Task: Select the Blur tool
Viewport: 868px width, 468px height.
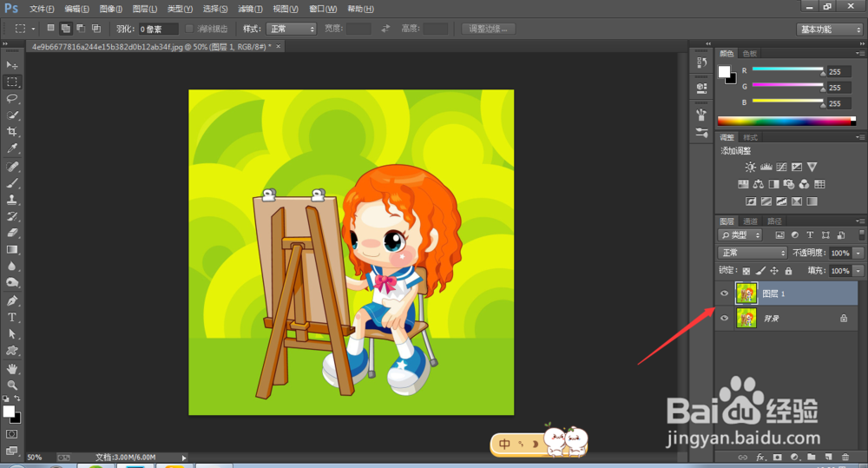Action: coord(11,267)
